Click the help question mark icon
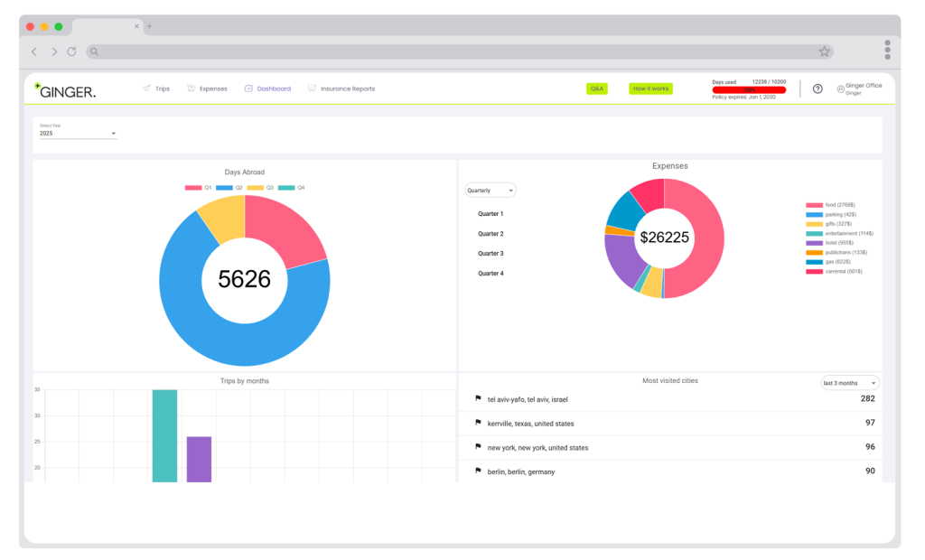Image resolution: width=925 pixels, height=560 pixels. click(818, 89)
